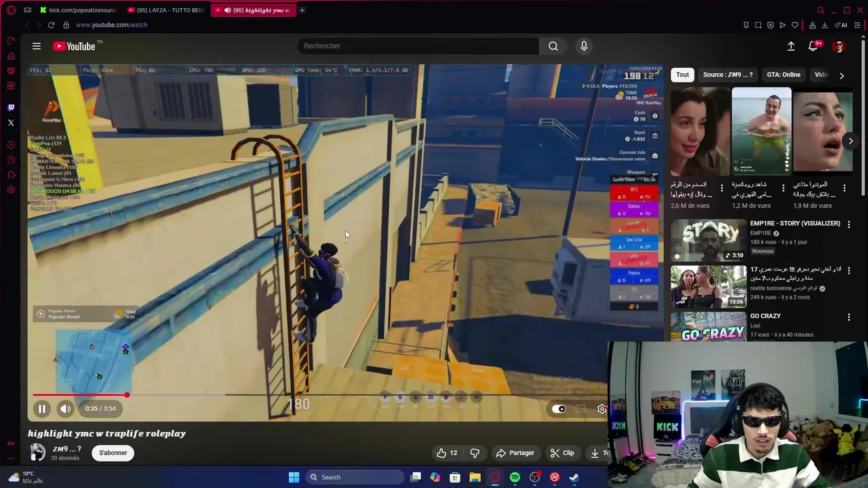The width and height of the screenshot is (868, 488).
Task: Click the site lock icon in address bar
Action: click(x=66, y=25)
